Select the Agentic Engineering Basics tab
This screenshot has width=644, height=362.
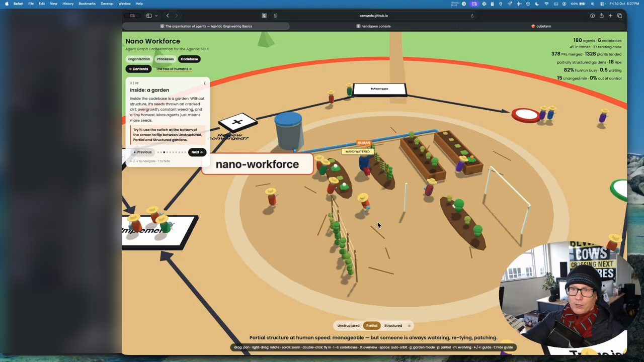[206, 26]
